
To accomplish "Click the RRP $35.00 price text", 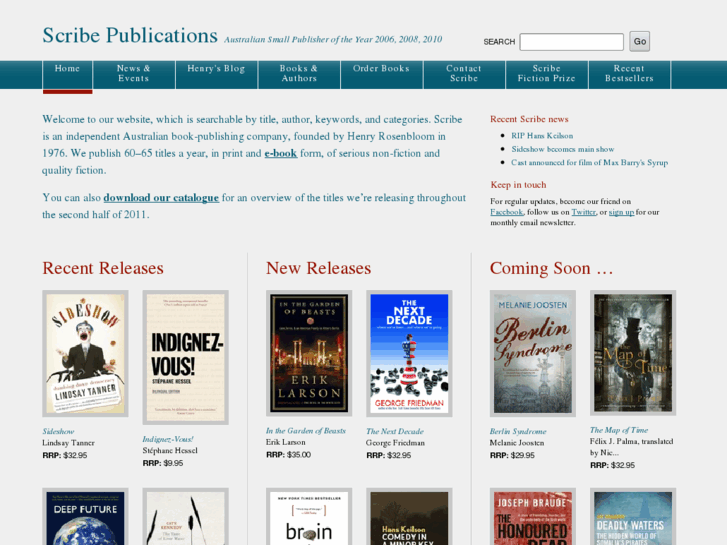I will (288, 455).
